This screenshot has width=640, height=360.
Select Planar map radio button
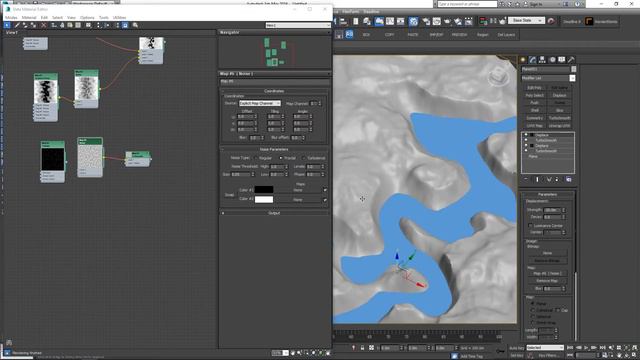click(532, 304)
